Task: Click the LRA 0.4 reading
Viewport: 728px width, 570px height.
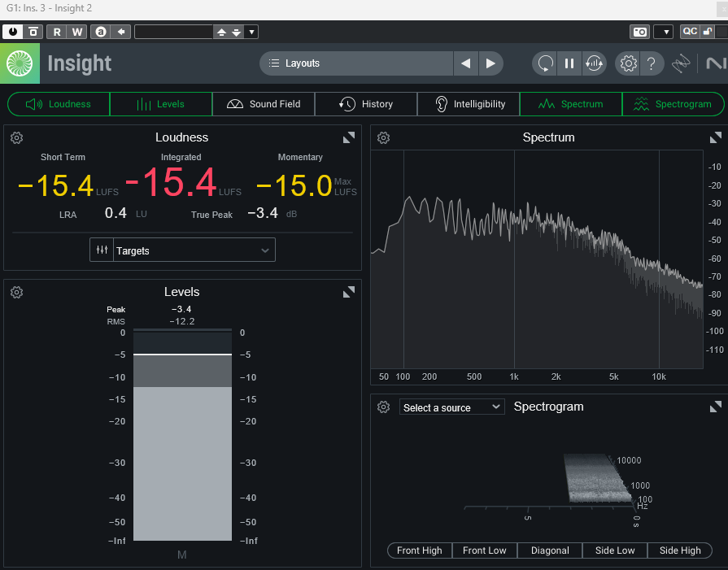Action: tap(116, 213)
